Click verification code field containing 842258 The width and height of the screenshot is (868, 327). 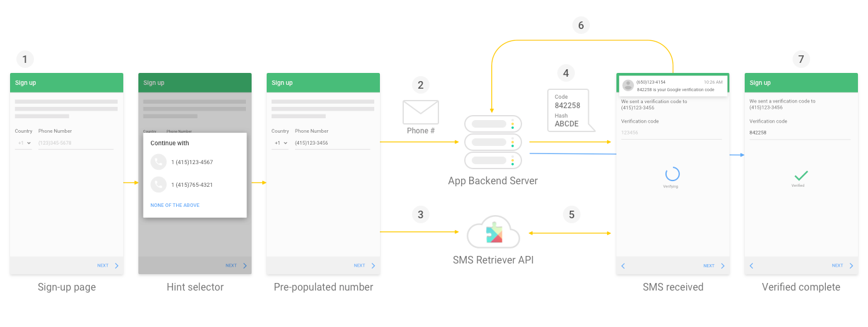pos(800,133)
